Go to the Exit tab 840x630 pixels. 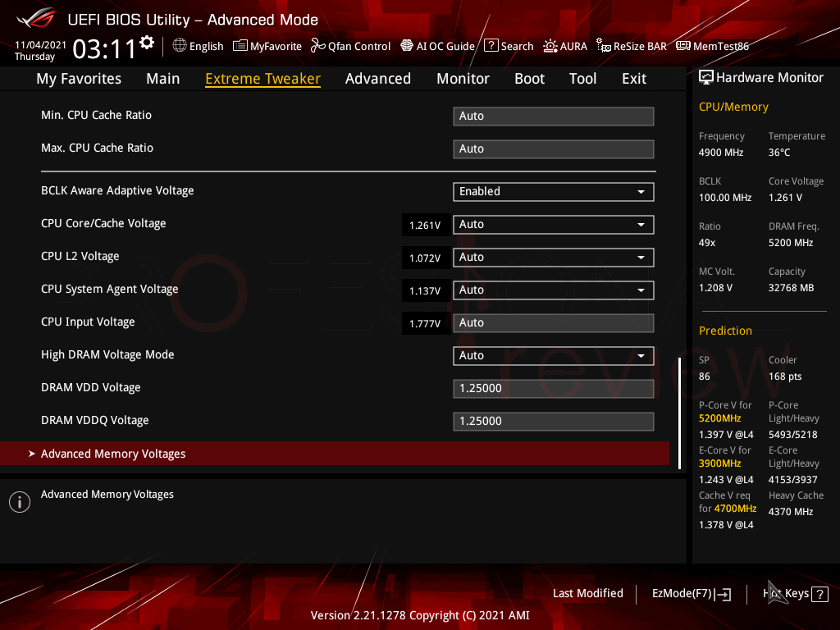point(634,79)
